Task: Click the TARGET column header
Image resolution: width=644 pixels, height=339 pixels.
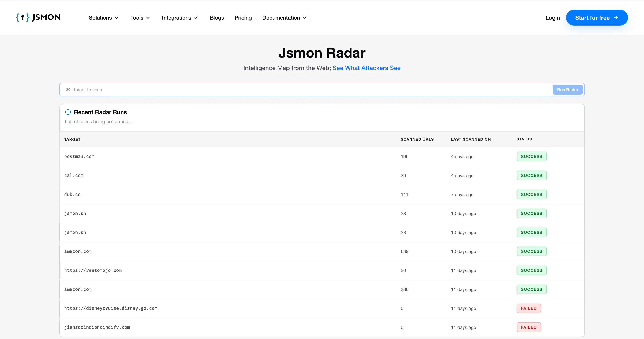Action: tap(72, 139)
